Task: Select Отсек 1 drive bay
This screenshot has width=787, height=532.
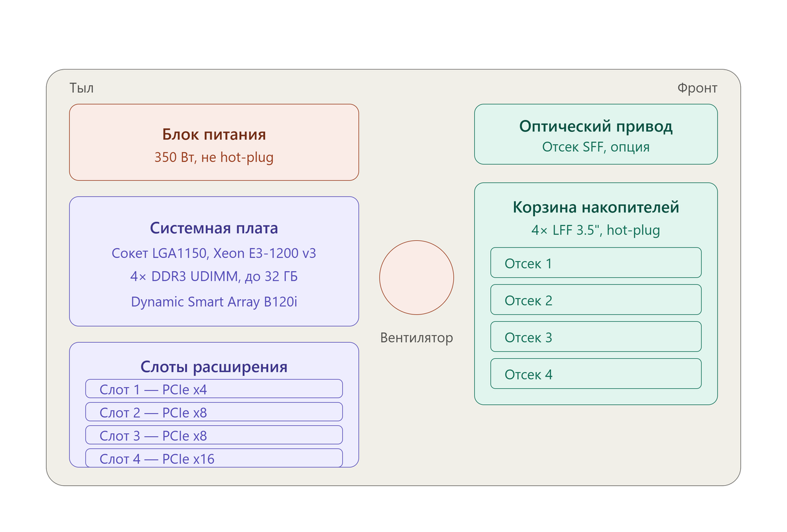Action: (x=596, y=263)
